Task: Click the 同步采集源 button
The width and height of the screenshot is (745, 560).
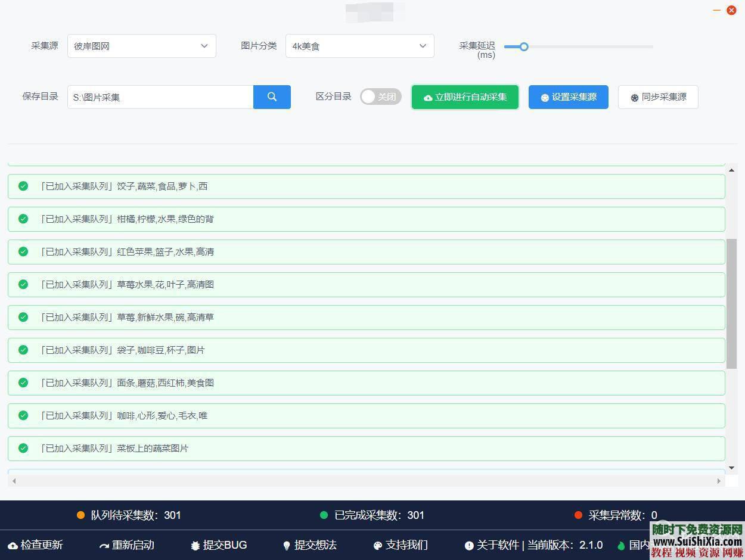Action: 658,97
